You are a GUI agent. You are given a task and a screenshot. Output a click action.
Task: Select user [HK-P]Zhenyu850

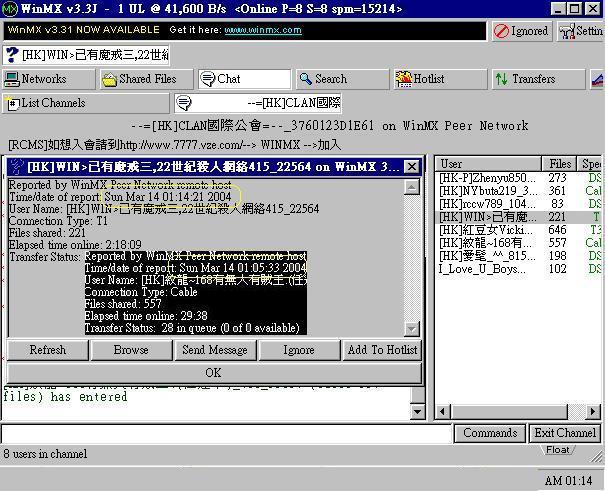(520, 177)
